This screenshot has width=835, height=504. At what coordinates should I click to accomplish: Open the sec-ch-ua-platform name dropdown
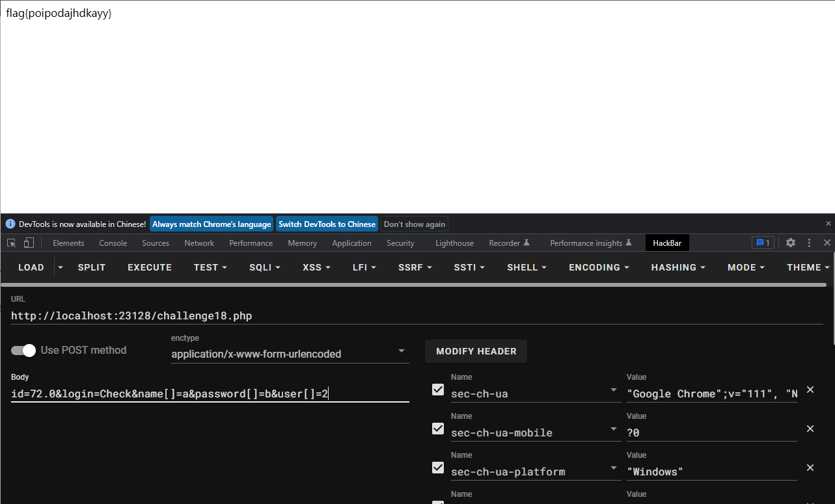pos(613,468)
